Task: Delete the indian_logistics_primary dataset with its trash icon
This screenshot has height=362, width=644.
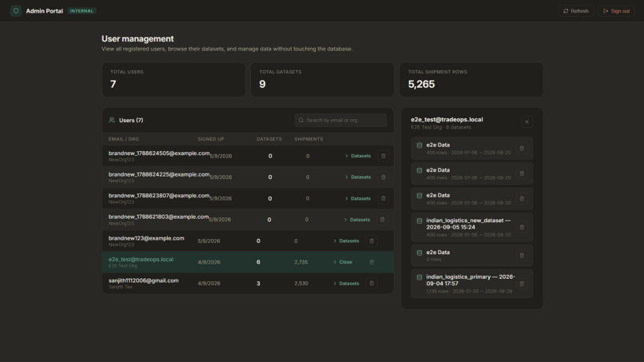Action: point(522,284)
